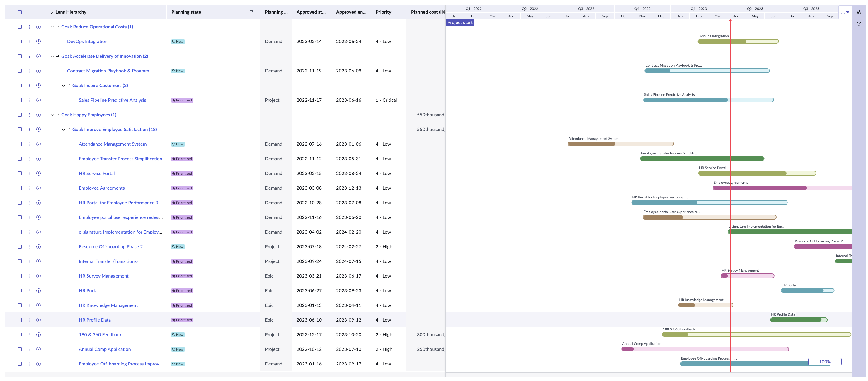Screen dimensions: 868x381
Task: Open the row menu for Employee Transfer Process Simplification
Action: click(x=29, y=159)
